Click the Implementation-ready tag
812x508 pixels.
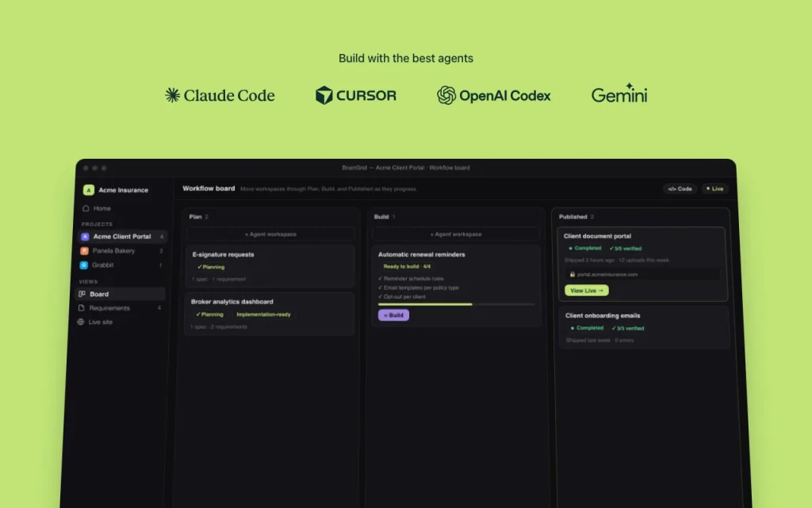click(263, 314)
